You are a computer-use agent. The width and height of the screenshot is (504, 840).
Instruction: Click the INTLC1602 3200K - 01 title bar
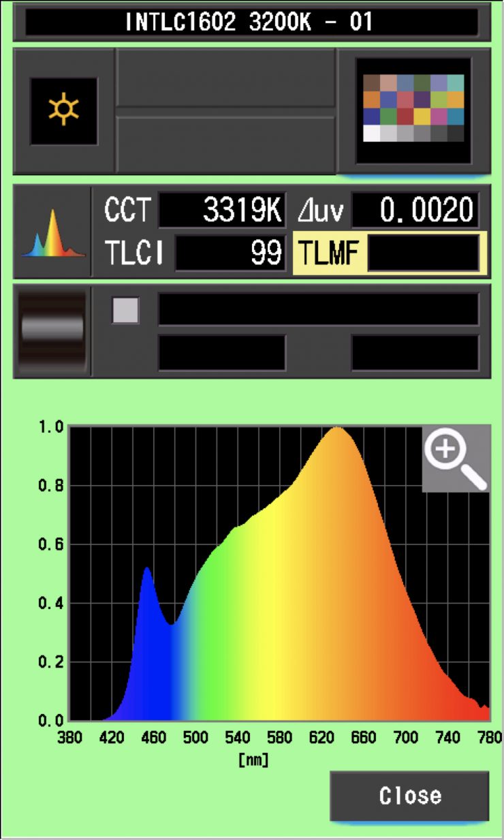[251, 22]
